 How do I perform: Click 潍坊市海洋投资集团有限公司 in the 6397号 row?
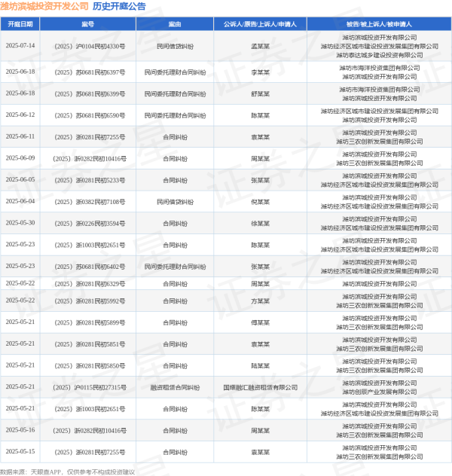point(380,68)
